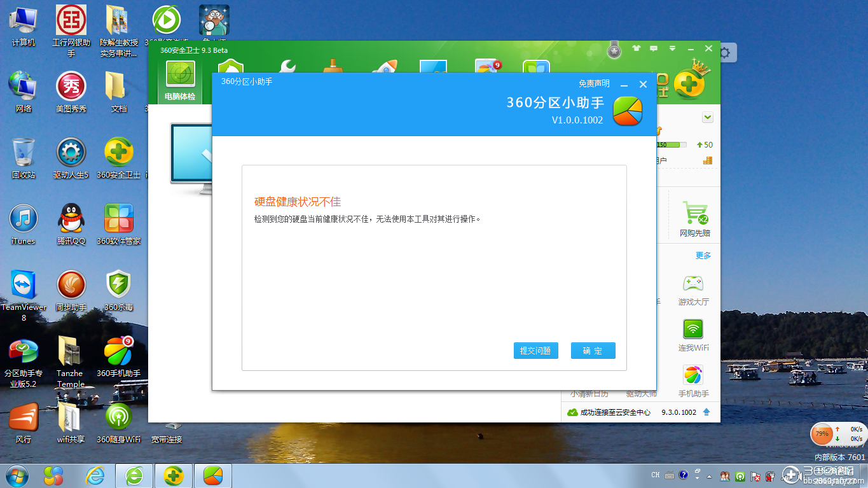Launch TeamViewer 8 from the desktop
This screenshot has height=488, width=868.
click(x=24, y=295)
